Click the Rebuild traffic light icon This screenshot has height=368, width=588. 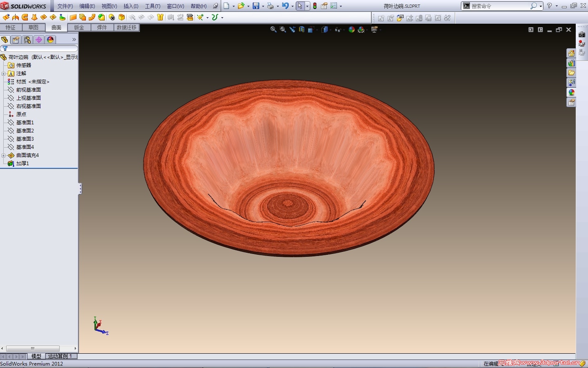(x=315, y=6)
